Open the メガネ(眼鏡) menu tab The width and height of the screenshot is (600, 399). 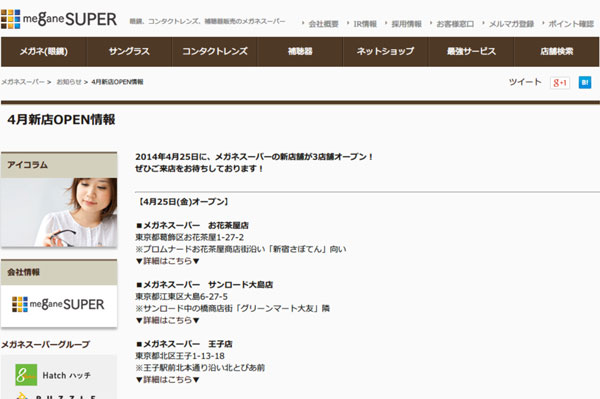coord(44,51)
